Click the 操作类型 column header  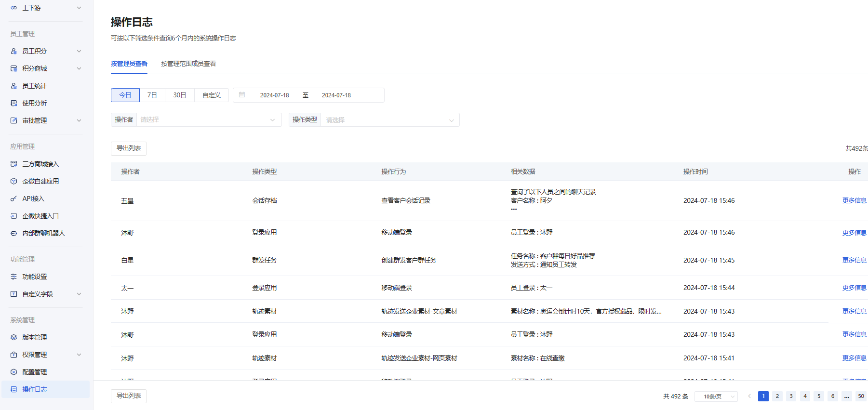coord(265,172)
